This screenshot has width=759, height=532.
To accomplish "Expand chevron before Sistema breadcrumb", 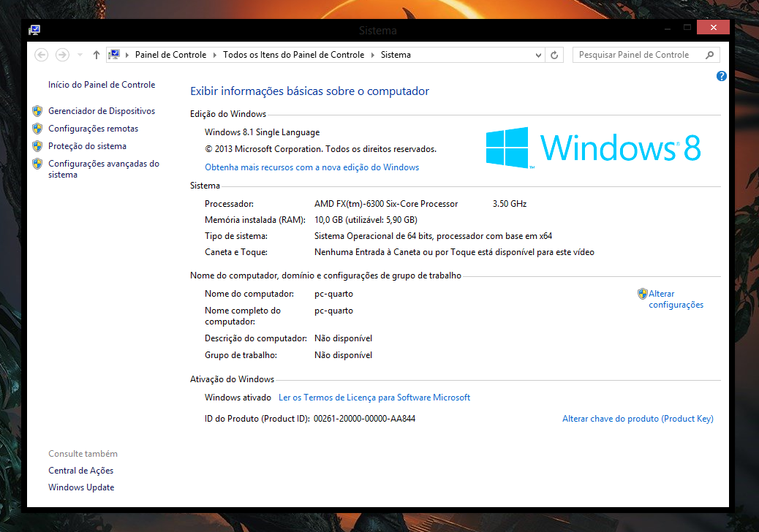I will point(373,55).
